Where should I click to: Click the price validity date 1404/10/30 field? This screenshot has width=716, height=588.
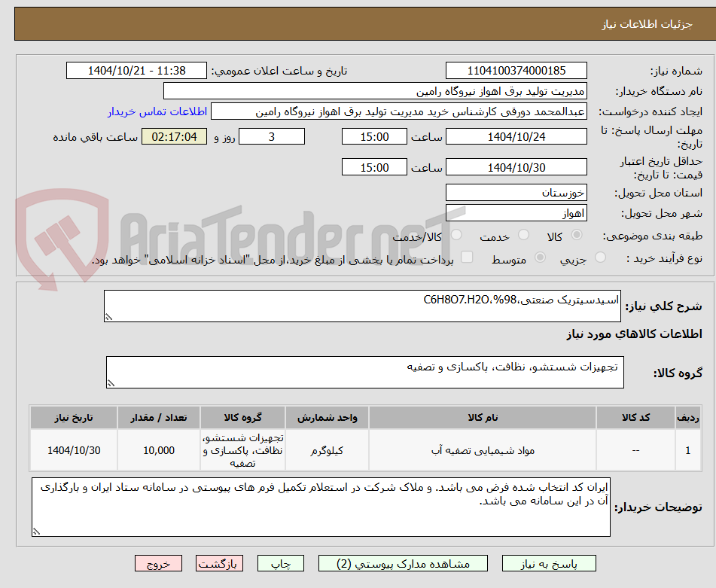coord(516,168)
